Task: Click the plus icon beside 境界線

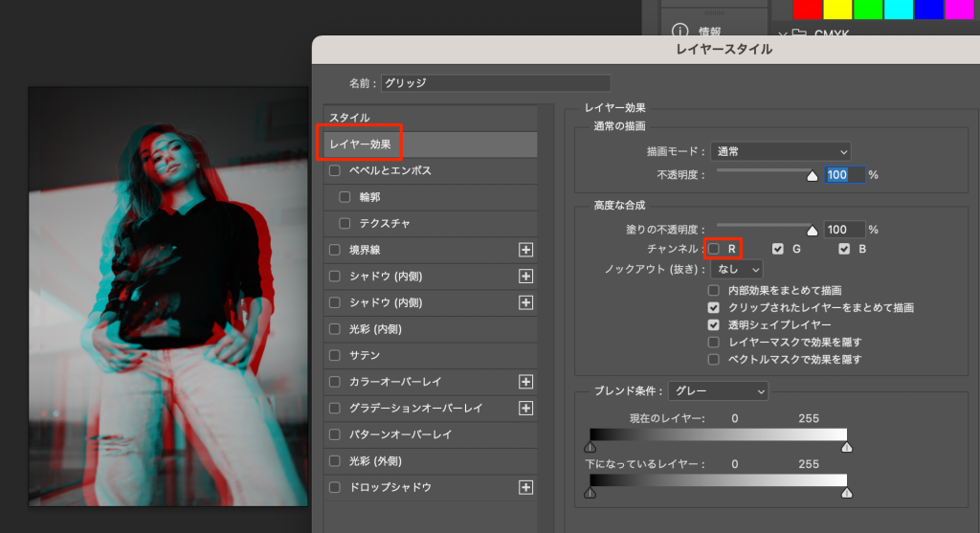Action: 525,250
